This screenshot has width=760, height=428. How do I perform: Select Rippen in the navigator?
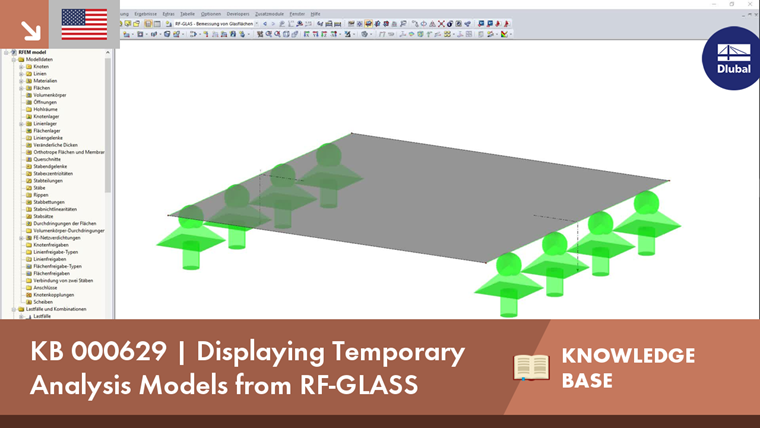pos(41,195)
